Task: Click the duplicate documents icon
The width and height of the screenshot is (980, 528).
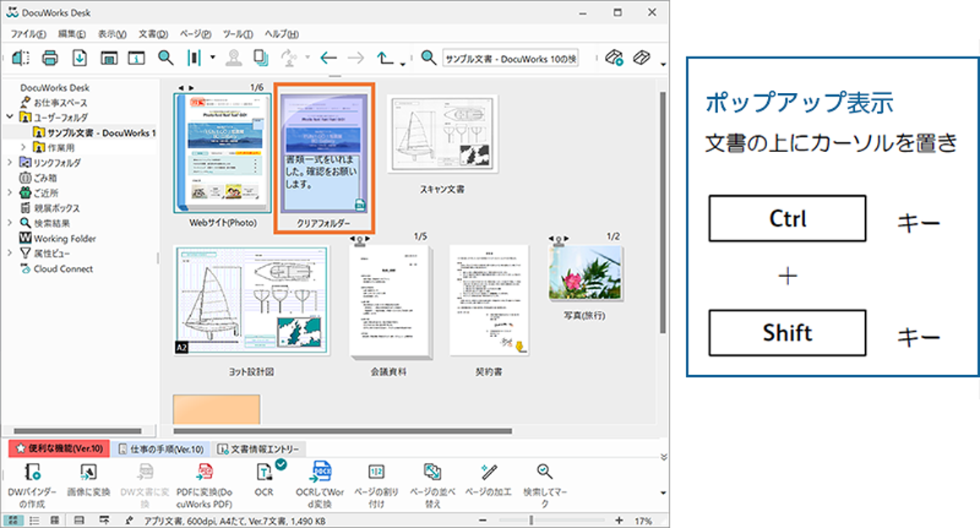Action: click(x=261, y=58)
